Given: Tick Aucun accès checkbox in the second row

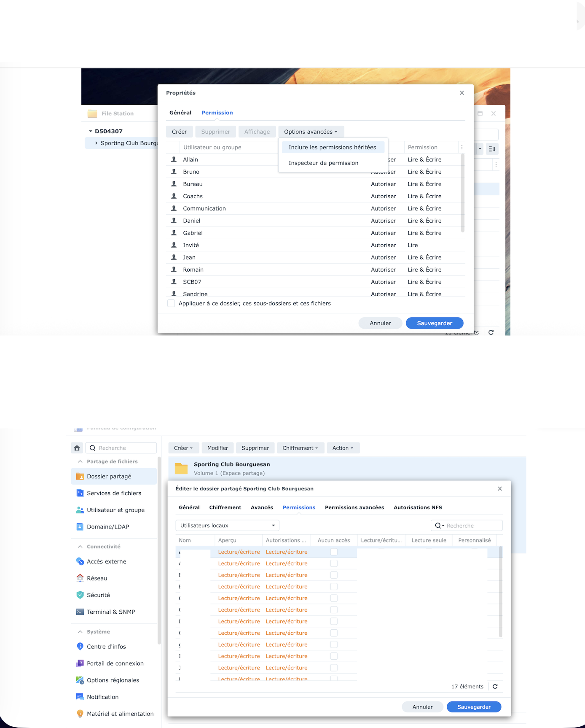Looking at the screenshot, I should [334, 564].
